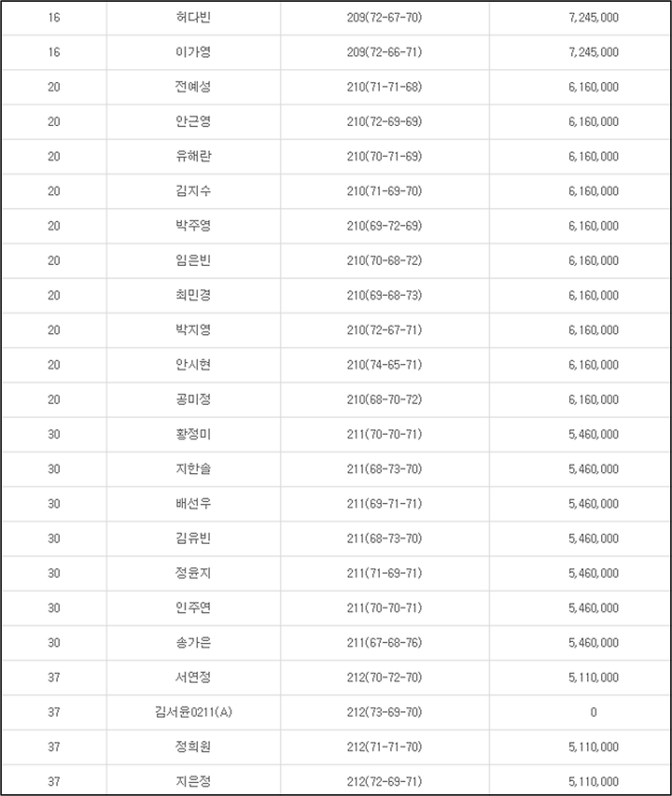Click player name 박주영
Image resolution: width=672 pixels, height=796 pixels.
tap(193, 226)
